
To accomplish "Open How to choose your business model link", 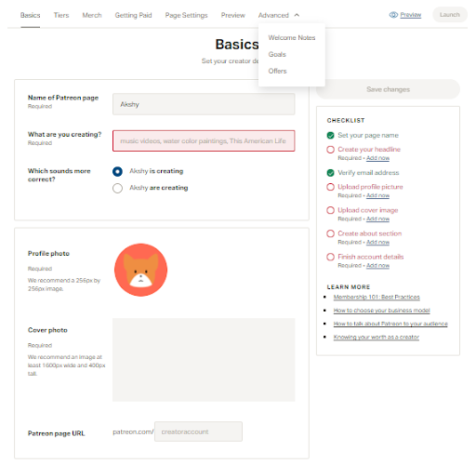I will point(382,311).
